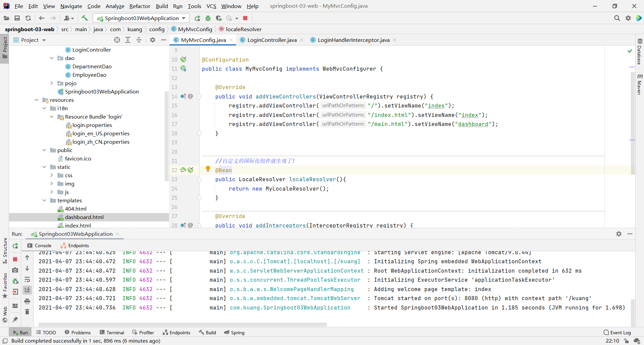Open the Terminal tool window

pyautogui.click(x=112, y=332)
